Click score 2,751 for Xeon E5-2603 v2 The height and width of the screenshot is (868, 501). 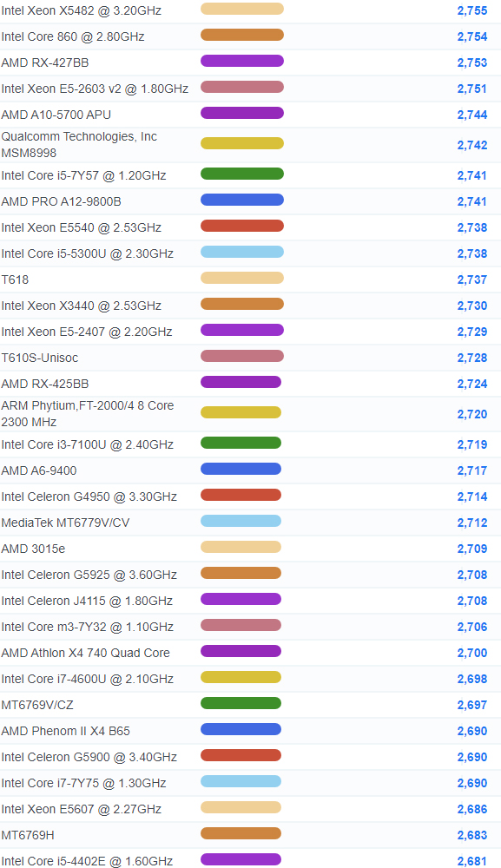(472, 89)
